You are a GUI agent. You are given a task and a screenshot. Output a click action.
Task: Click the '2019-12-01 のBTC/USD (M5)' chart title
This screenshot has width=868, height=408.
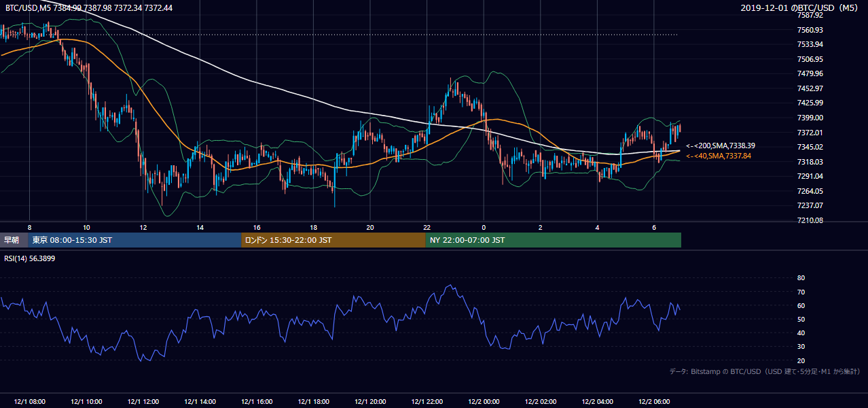[800, 7]
